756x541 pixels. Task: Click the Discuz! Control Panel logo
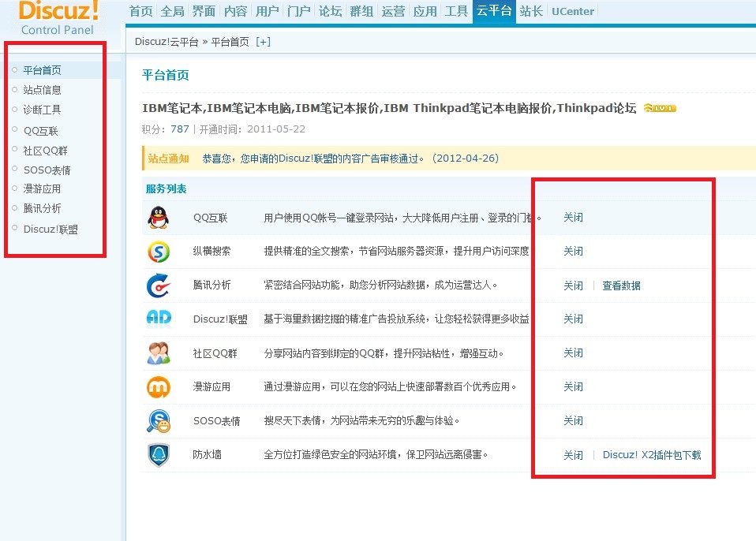58,18
